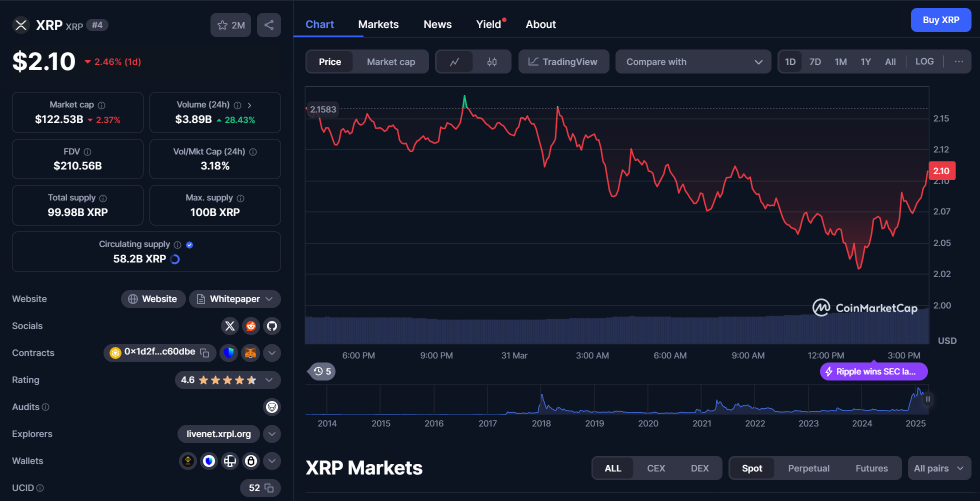Image resolution: width=980 pixels, height=501 pixels.
Task: Visit the XRP Website link
Action: click(153, 299)
